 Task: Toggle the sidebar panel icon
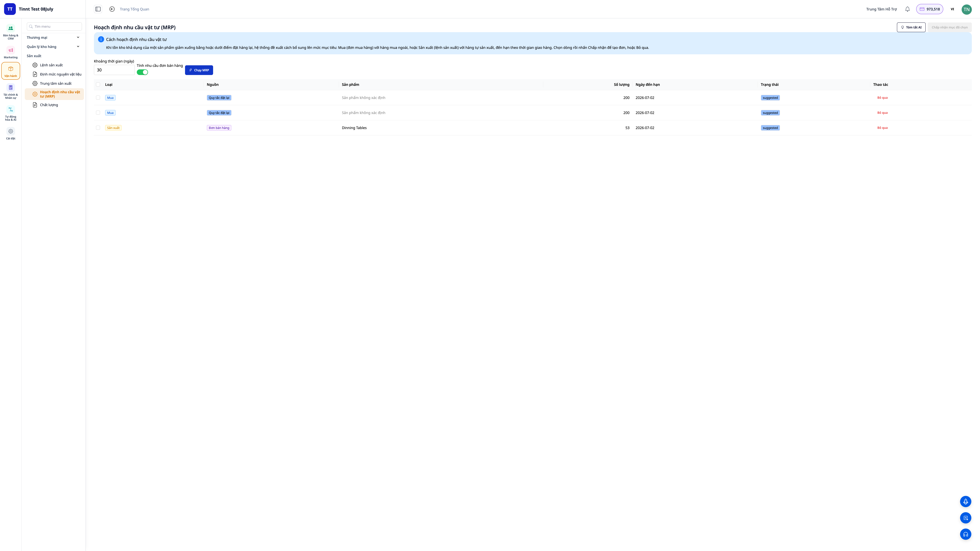click(98, 9)
